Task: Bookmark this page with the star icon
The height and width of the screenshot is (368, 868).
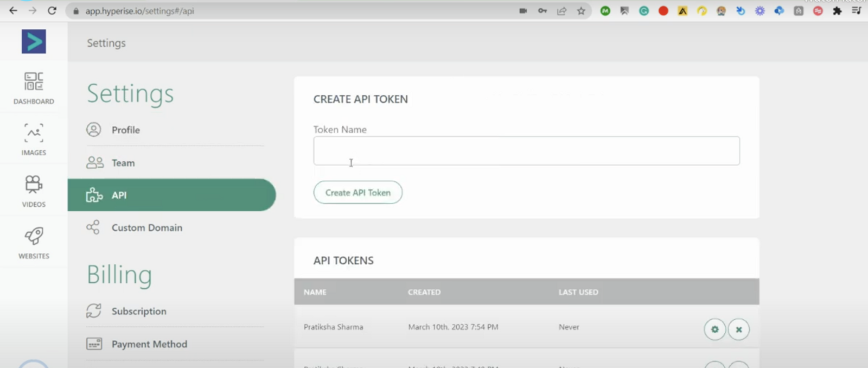Action: click(581, 11)
